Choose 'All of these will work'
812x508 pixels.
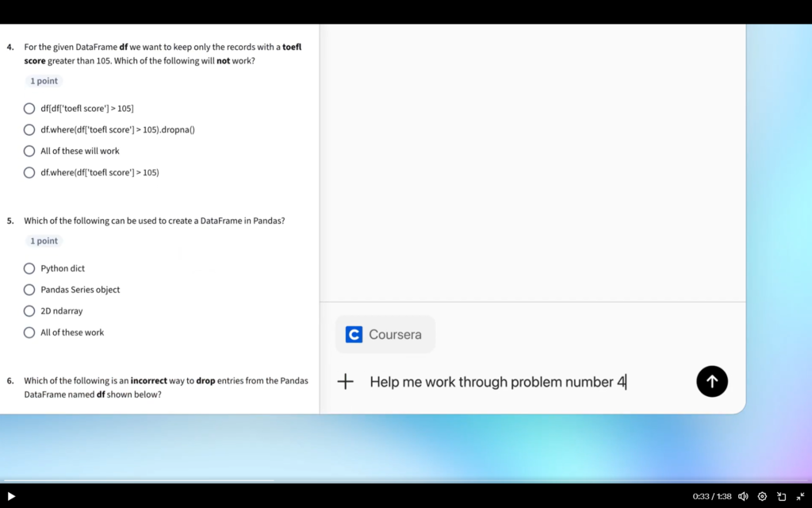coord(29,151)
